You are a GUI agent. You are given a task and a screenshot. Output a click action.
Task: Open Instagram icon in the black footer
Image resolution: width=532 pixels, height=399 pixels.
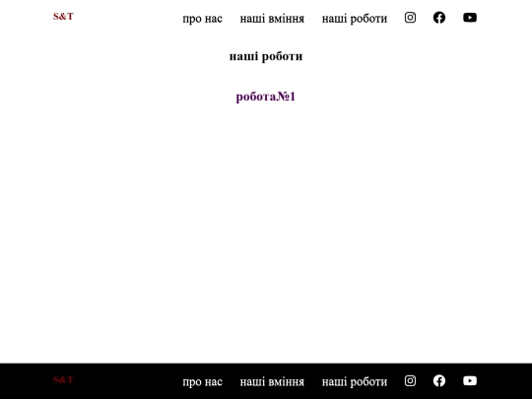[x=410, y=380]
